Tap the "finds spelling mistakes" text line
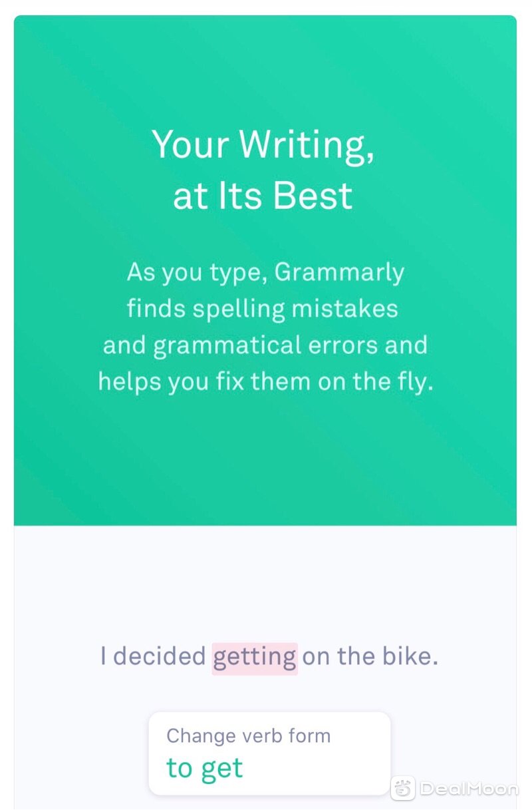This screenshot has width=532, height=810. pyautogui.click(x=263, y=309)
